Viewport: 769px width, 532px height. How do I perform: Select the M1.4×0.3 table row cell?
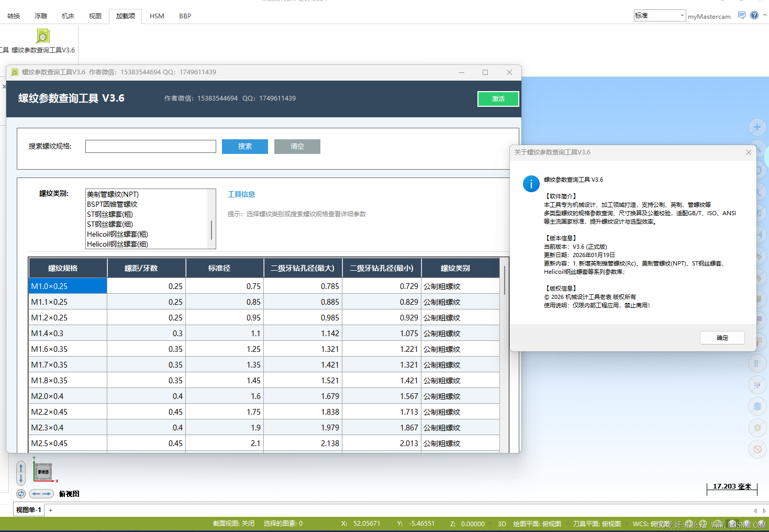[x=68, y=333]
